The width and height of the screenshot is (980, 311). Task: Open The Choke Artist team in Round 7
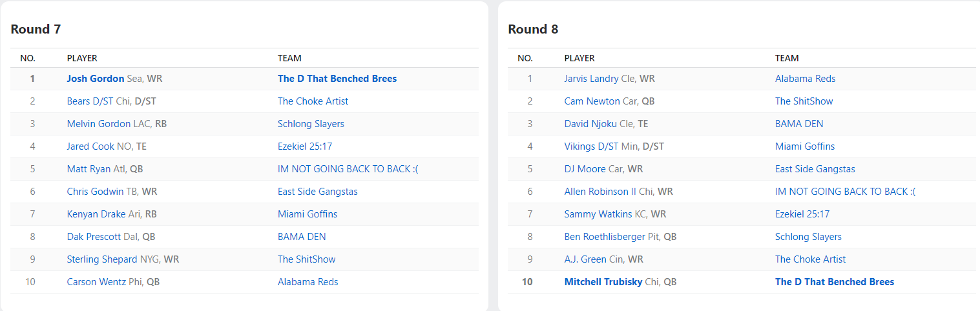(x=313, y=101)
